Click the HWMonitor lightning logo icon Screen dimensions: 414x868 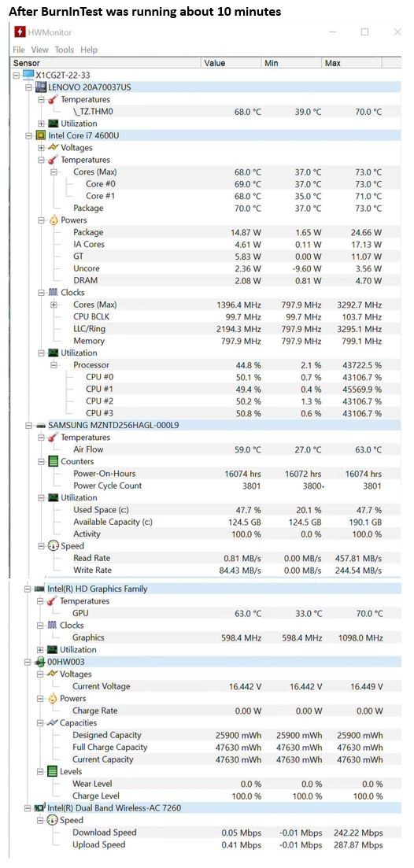[20, 32]
